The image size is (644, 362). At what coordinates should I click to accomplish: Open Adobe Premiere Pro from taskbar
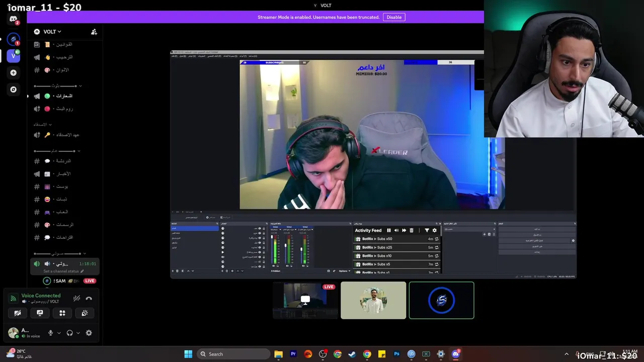[x=293, y=354]
